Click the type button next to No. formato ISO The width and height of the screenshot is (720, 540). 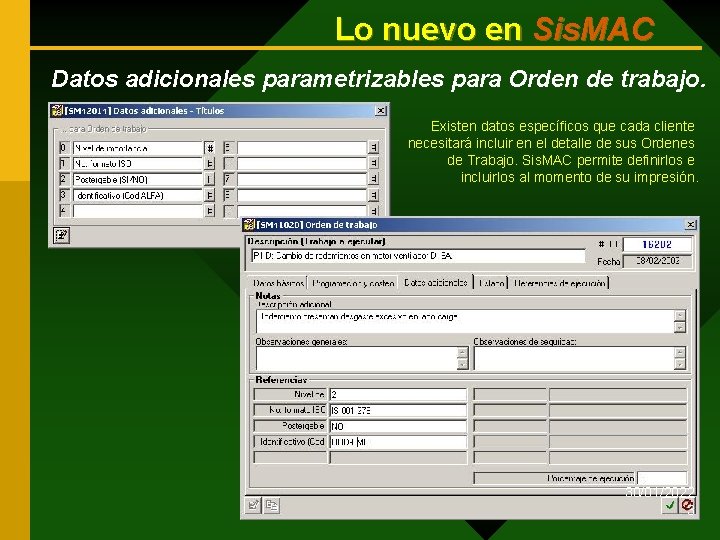(209, 163)
